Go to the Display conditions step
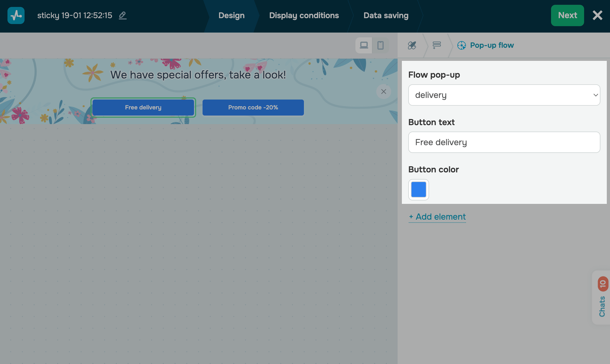This screenshot has width=610, height=364. 304,15
